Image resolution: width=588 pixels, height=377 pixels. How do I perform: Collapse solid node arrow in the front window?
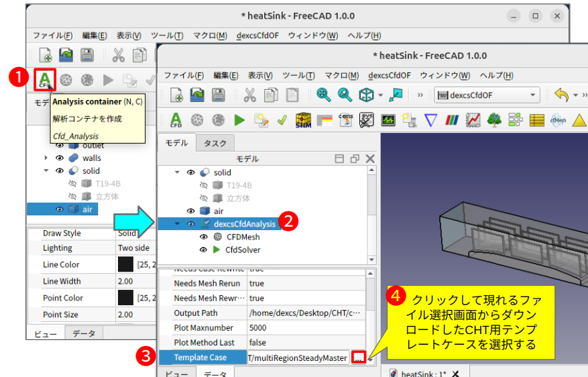[178, 172]
